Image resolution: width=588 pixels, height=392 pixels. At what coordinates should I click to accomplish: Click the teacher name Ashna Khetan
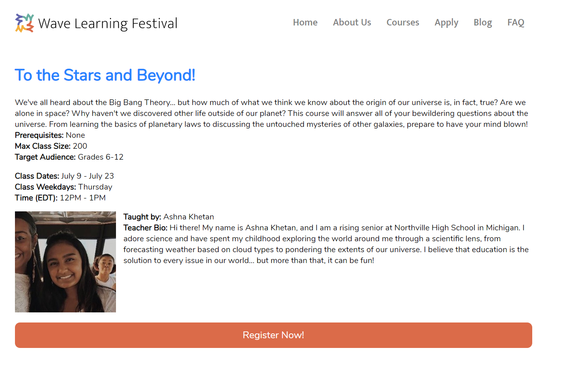189,217
